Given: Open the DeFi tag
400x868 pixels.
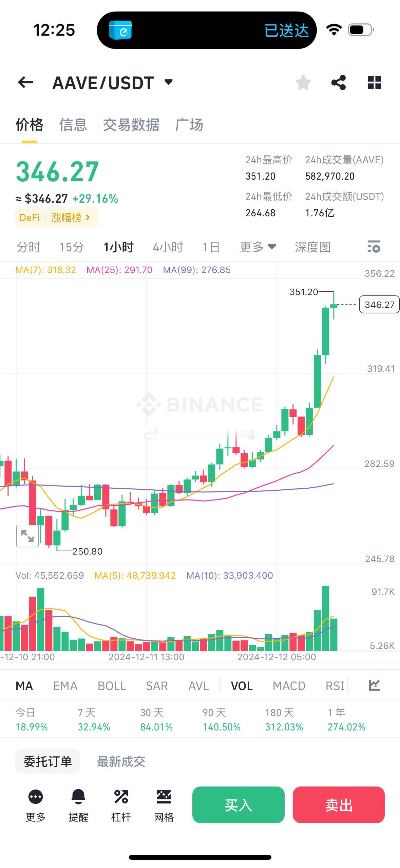Looking at the screenshot, I should click(30, 217).
